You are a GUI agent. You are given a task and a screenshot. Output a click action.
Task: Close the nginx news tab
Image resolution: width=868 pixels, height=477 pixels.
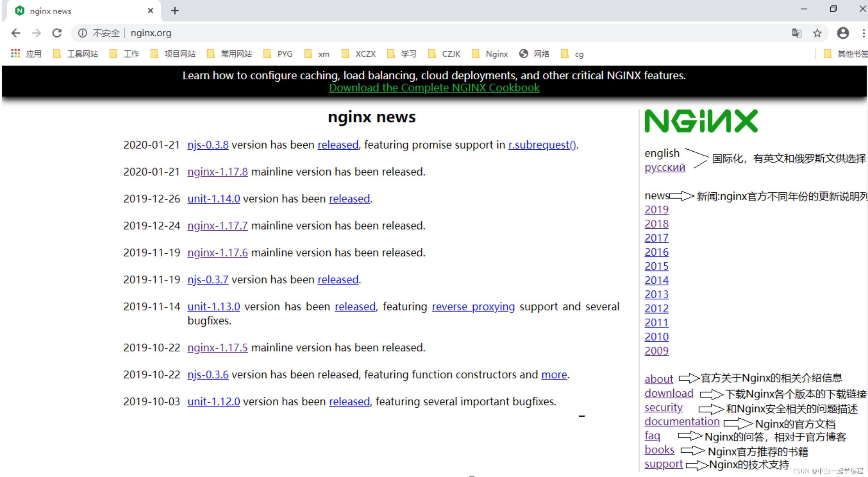[150, 11]
